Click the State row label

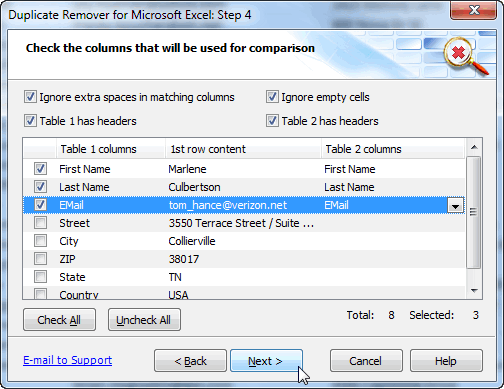coord(72,277)
